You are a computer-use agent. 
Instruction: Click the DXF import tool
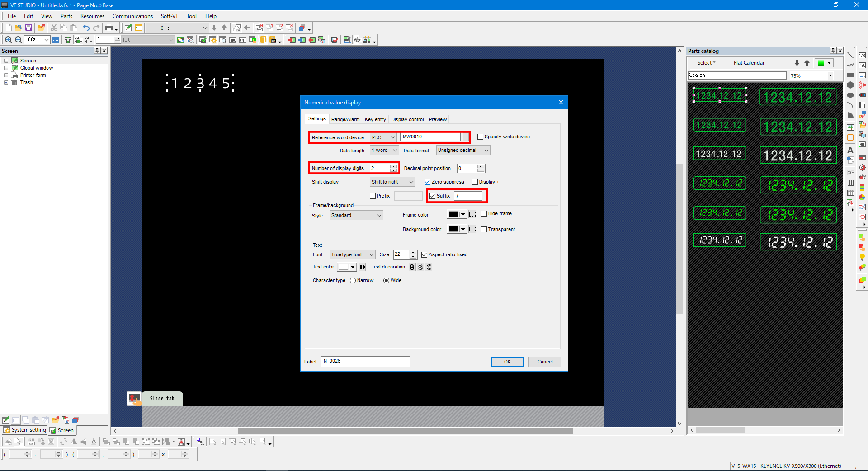850,173
